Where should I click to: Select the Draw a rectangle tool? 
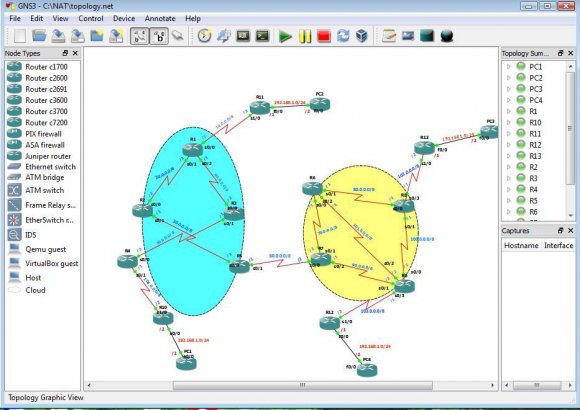(427, 36)
